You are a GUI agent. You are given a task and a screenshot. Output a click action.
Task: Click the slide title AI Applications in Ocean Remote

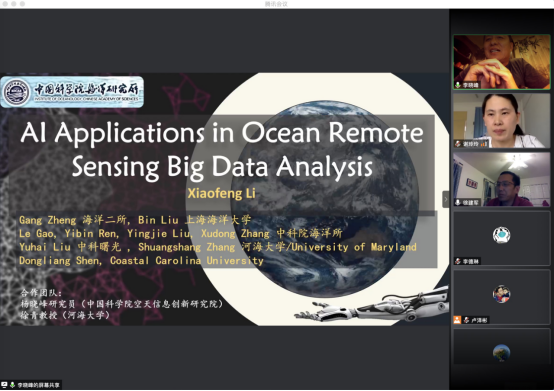tap(222, 133)
